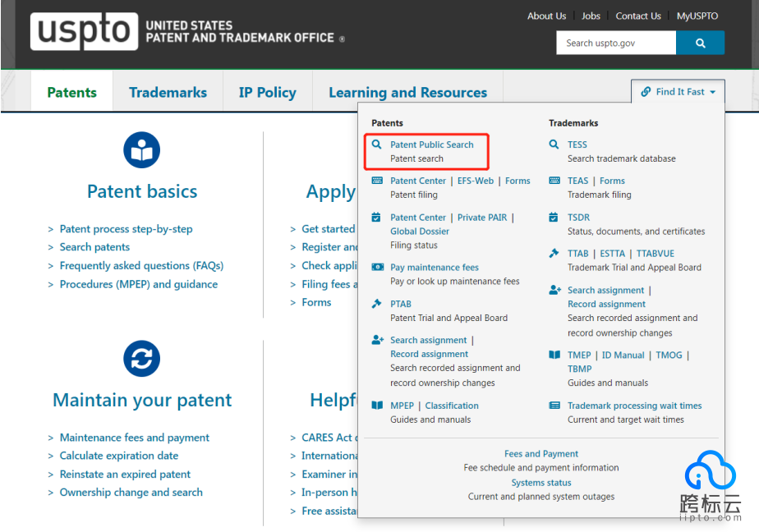This screenshot has height=532, width=759.
Task: Open the TESS link
Action: point(577,144)
